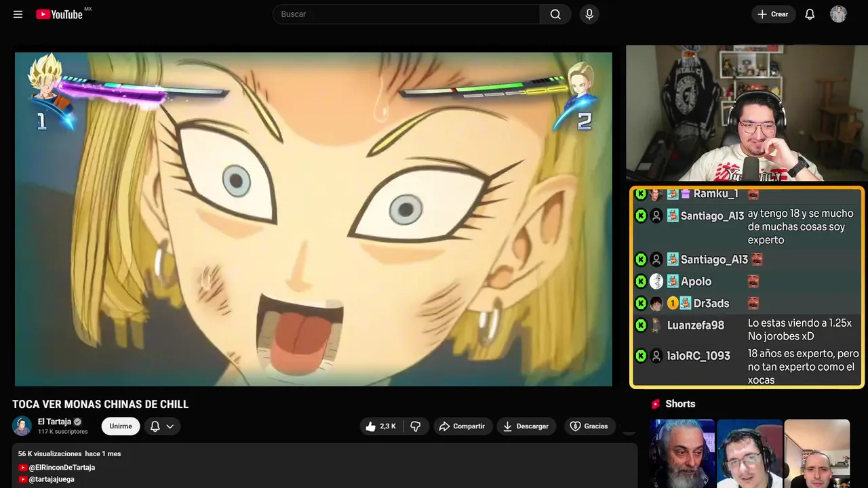Click the video player area
868x488 pixels.
(x=313, y=219)
